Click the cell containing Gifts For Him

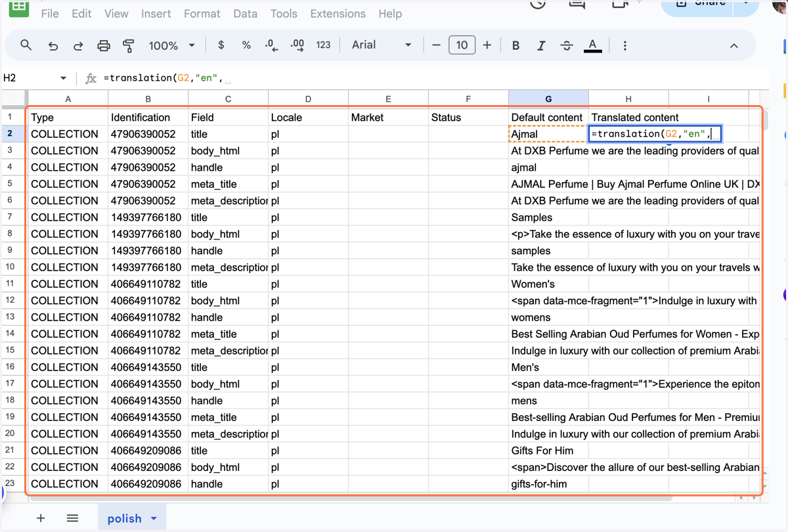(548, 451)
